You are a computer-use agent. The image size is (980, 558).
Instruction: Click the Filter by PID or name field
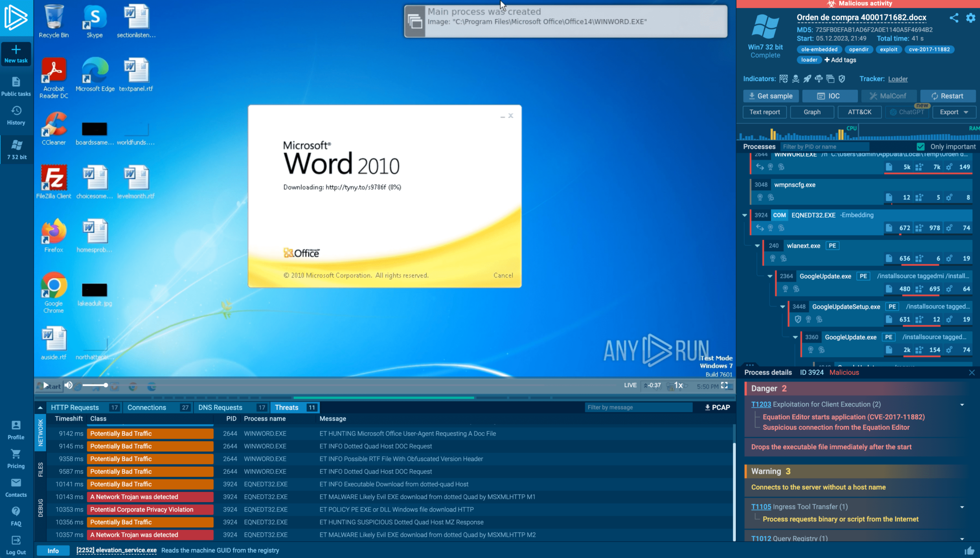[x=824, y=147]
